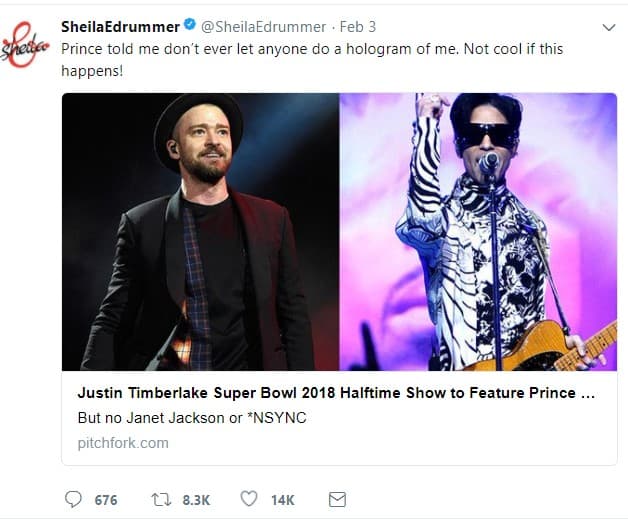This screenshot has height=520, width=628.
Task: Click the reply speech bubble icon
Action: 72,499
